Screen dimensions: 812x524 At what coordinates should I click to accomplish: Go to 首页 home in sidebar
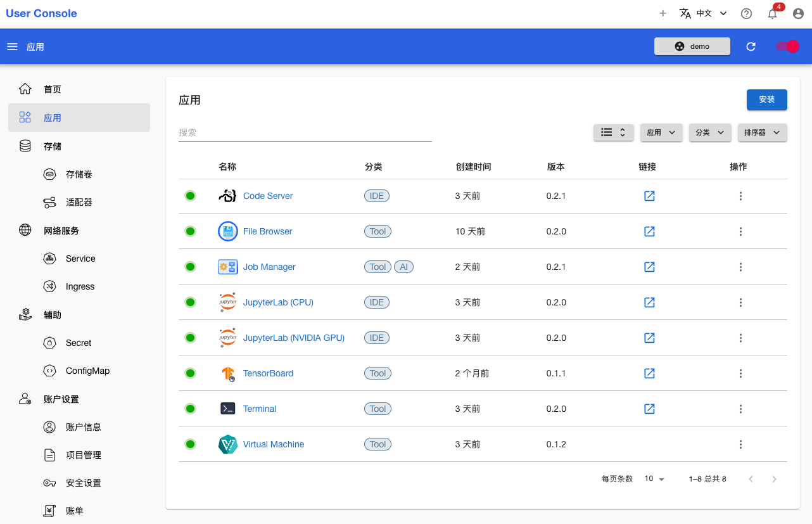click(79, 89)
